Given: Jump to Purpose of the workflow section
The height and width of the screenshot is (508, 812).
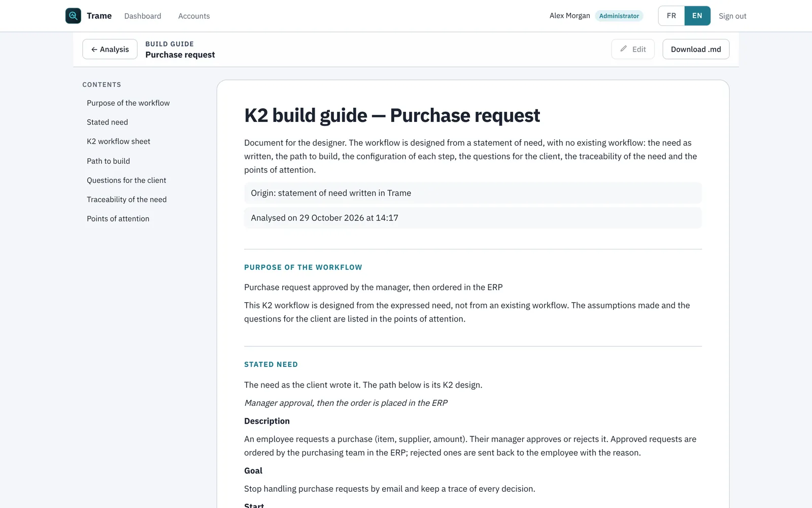Looking at the screenshot, I should coord(128,103).
